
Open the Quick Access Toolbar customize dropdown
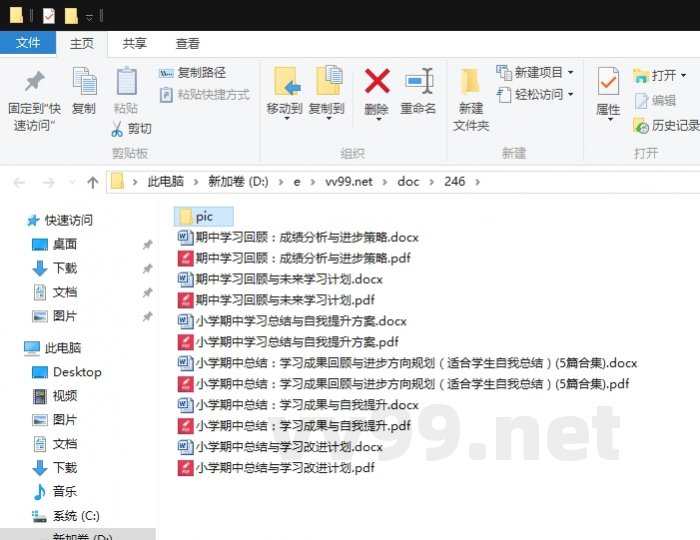coord(89,17)
